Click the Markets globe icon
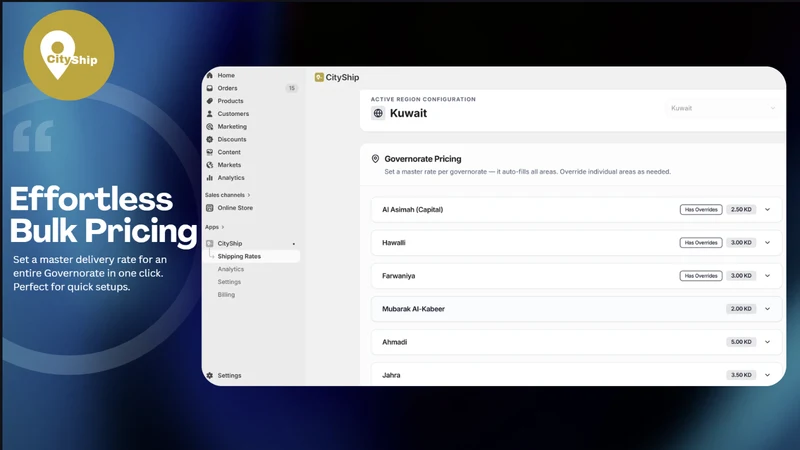 210,165
